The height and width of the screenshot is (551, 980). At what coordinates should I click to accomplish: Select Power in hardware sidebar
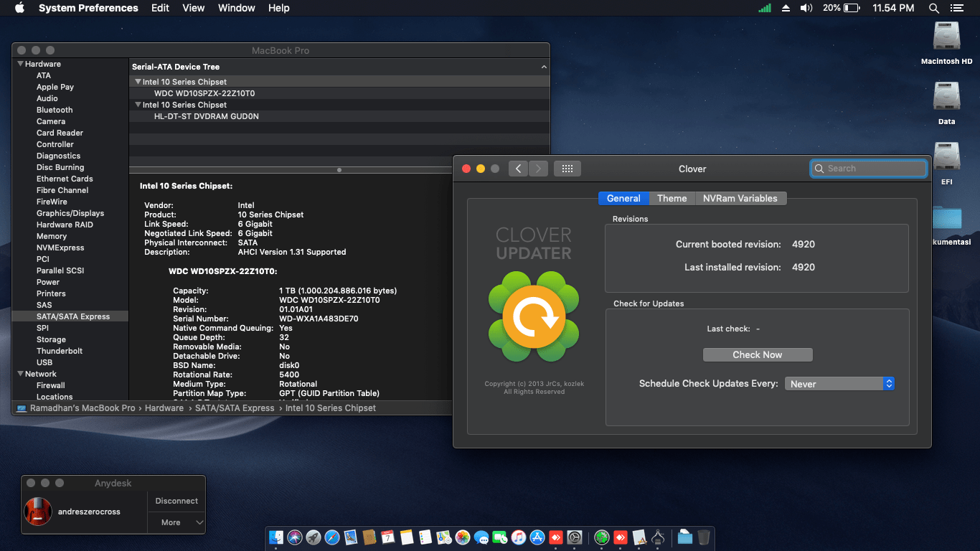tap(48, 282)
